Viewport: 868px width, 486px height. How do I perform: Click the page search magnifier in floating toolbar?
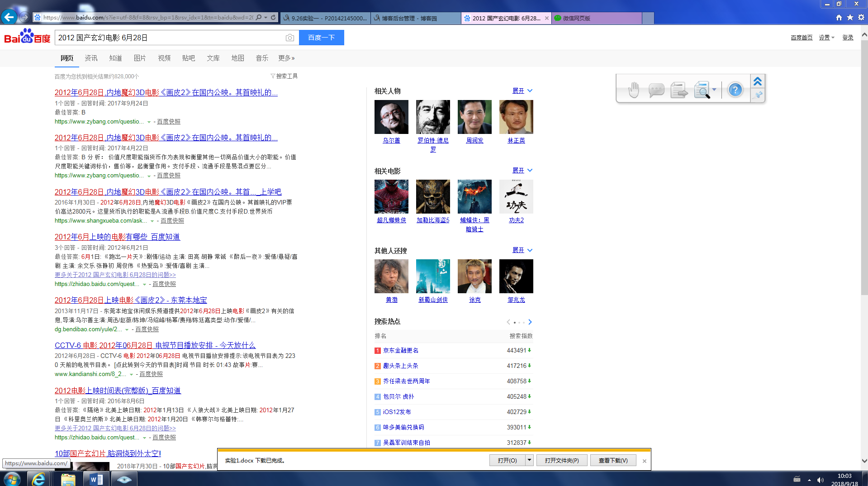pyautogui.click(x=702, y=90)
